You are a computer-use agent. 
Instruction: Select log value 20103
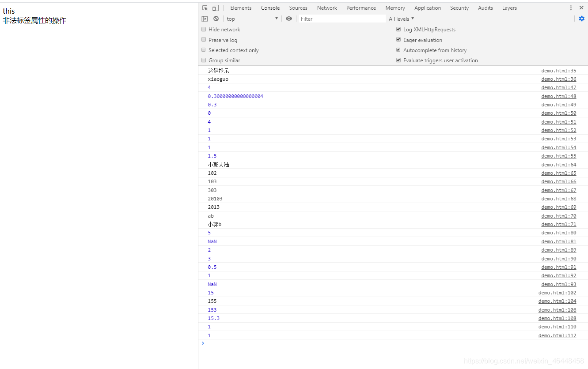coord(215,199)
